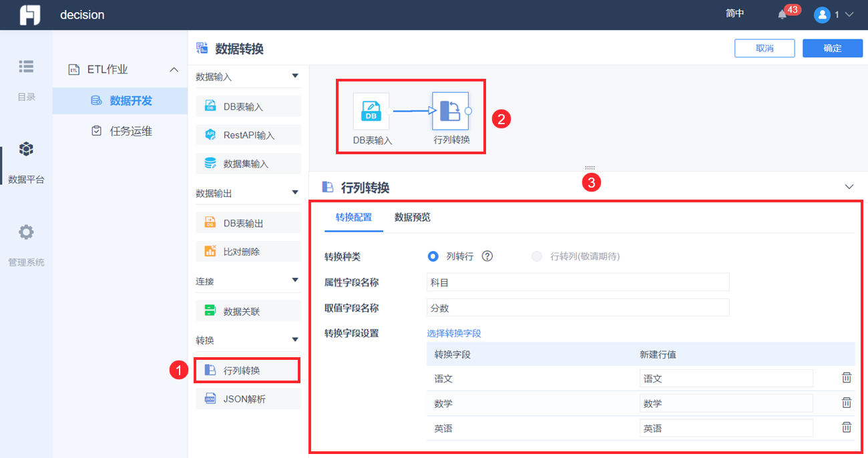The width and height of the screenshot is (868, 458).
Task: Edit the 新建行值 input for 语文
Action: tap(726, 379)
